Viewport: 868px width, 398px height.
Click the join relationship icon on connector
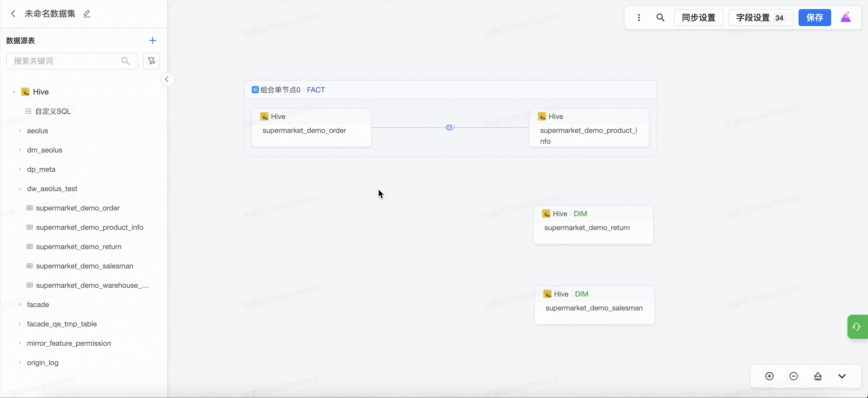tap(450, 127)
